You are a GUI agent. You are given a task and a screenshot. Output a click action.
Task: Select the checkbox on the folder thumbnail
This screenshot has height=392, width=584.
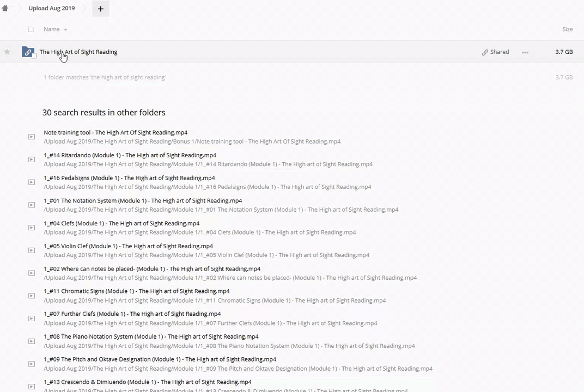(x=34, y=56)
